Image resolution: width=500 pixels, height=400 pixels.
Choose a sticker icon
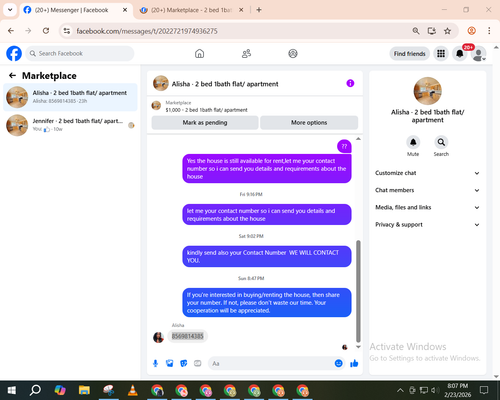[x=183, y=363]
